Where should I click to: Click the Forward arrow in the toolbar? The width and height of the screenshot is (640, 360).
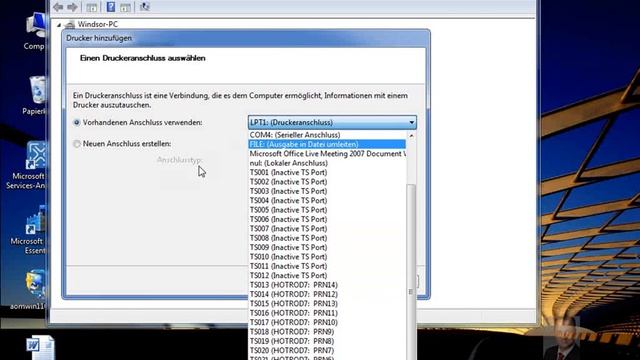(72, 7)
